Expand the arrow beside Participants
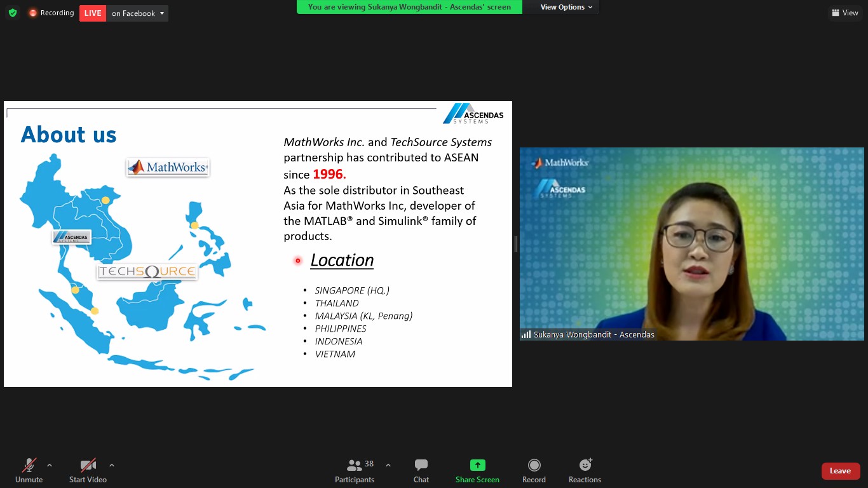Image resolution: width=868 pixels, height=488 pixels. point(388,465)
